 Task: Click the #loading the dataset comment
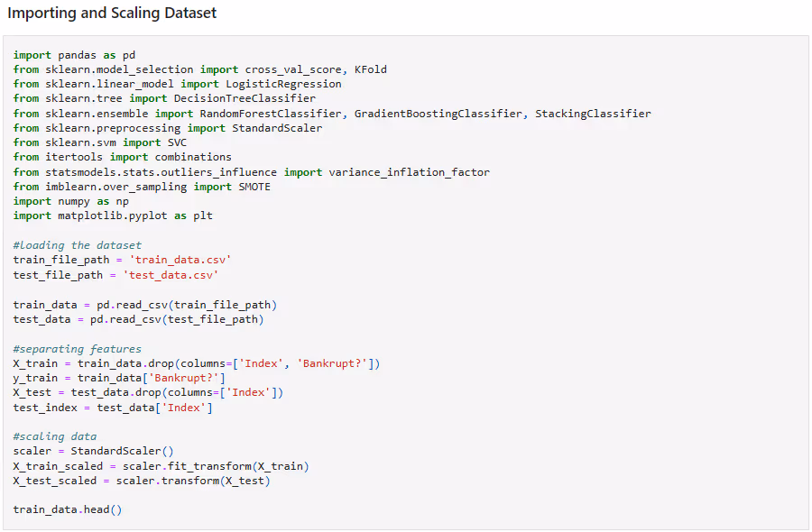(78, 245)
